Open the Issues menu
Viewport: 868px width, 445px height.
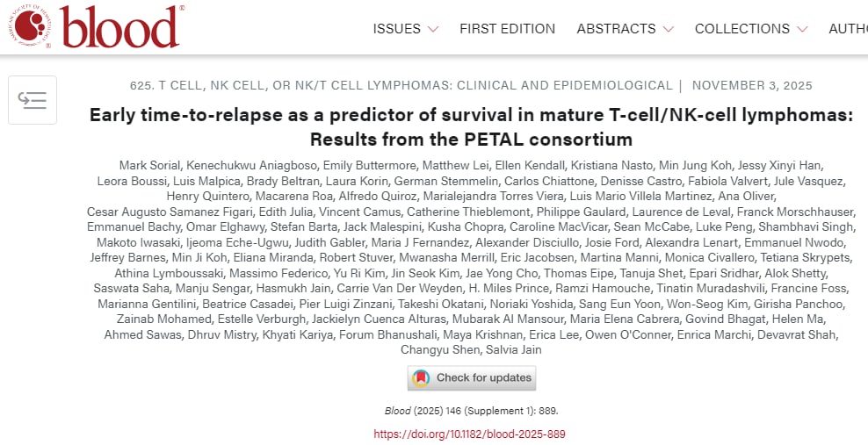click(x=396, y=29)
